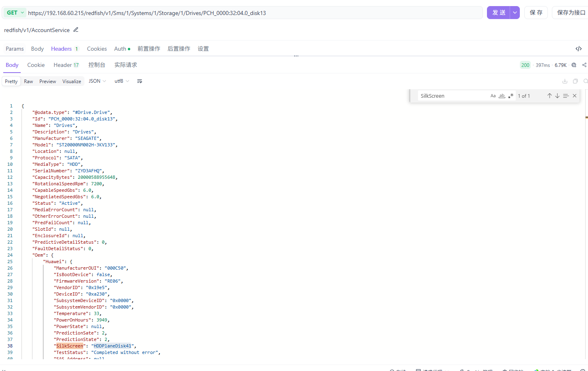Open the request Body tab
The height and width of the screenshot is (371, 588).
point(37,49)
